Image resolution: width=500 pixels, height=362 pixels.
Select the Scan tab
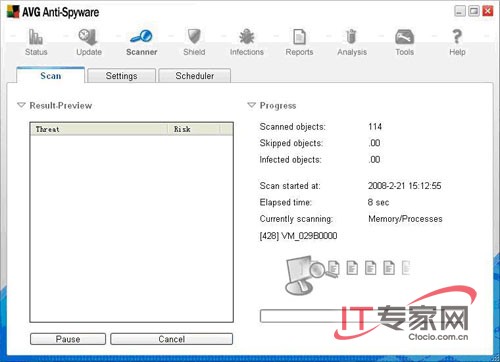tap(51, 75)
